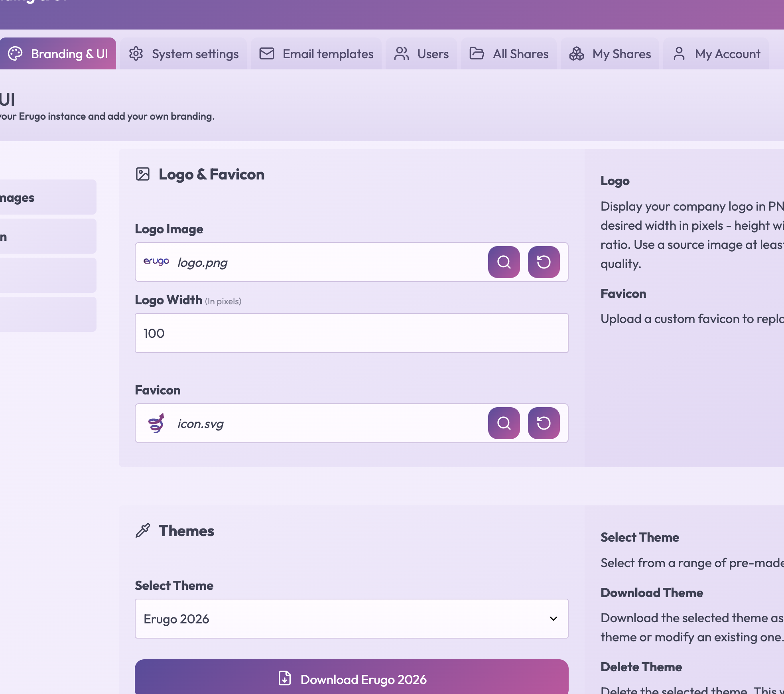Viewport: 784px width, 694px height.
Task: Reset the Favicon to default
Action: (x=544, y=423)
